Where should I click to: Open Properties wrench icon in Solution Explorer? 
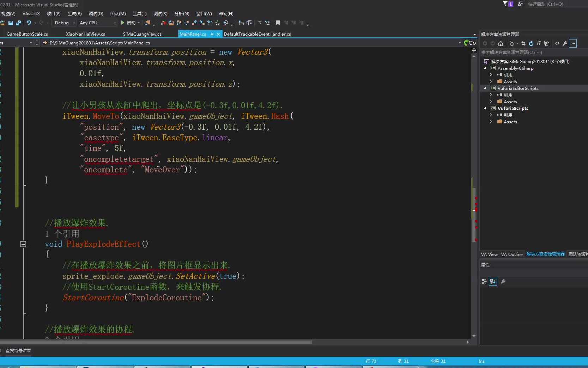click(x=565, y=43)
